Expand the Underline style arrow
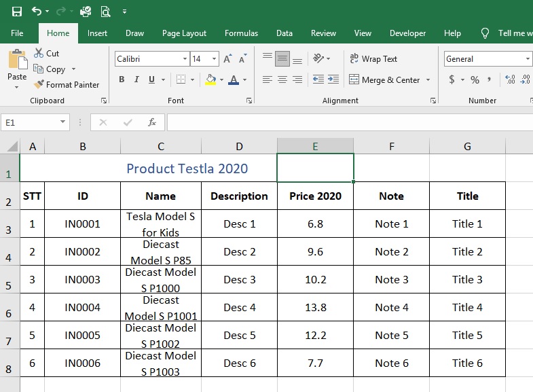 [x=163, y=80]
